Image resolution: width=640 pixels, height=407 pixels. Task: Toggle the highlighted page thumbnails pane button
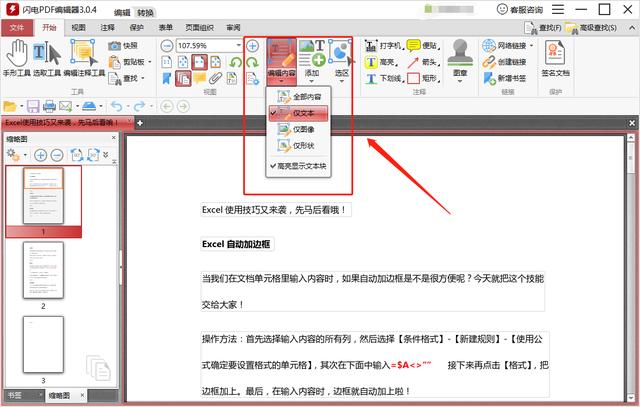[183, 78]
